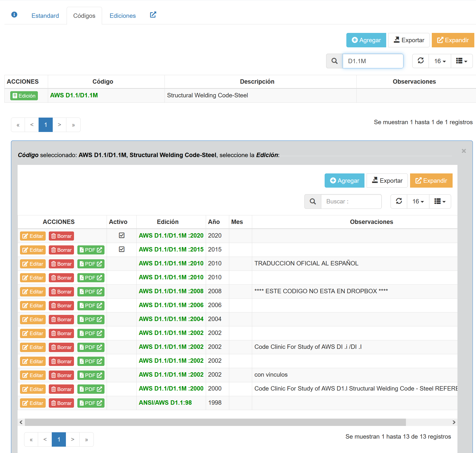
Task: Switch to the Ediciones tab
Action: (x=123, y=16)
